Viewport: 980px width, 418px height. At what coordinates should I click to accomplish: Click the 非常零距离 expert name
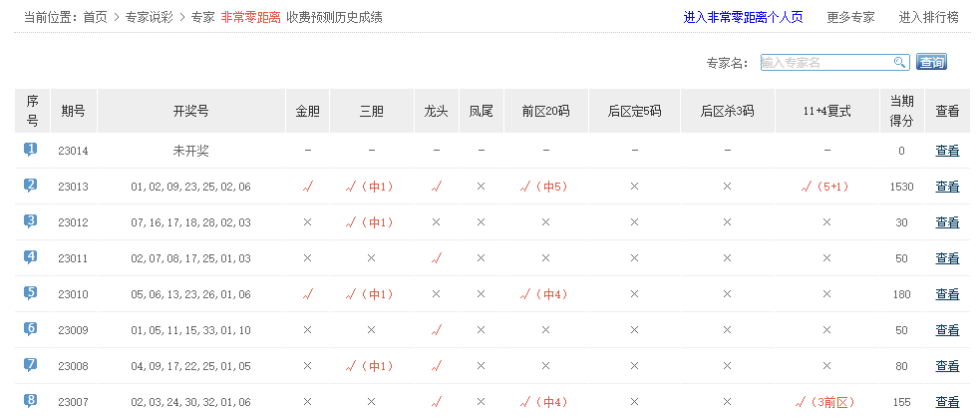click(249, 17)
